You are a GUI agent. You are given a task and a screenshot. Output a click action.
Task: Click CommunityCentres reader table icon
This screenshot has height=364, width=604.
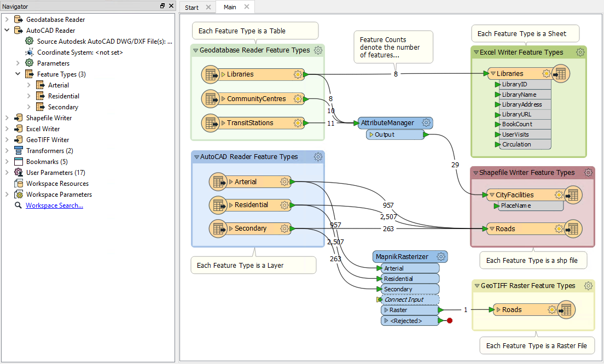coord(211,99)
